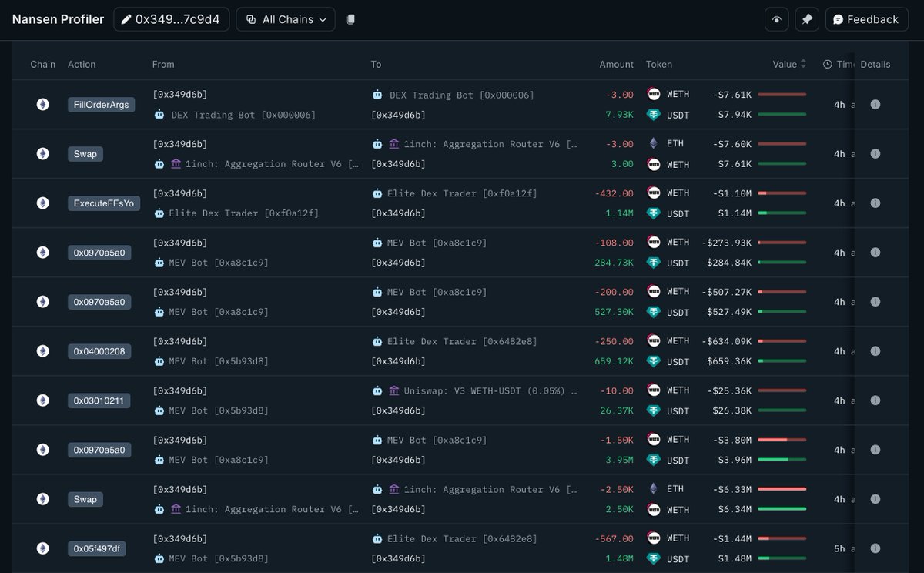Click the amount 659.12K
Image resolution: width=924 pixels, height=573 pixels.
point(614,361)
